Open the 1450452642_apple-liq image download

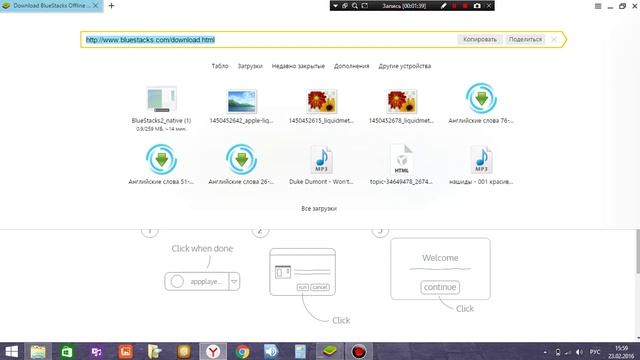click(241, 106)
